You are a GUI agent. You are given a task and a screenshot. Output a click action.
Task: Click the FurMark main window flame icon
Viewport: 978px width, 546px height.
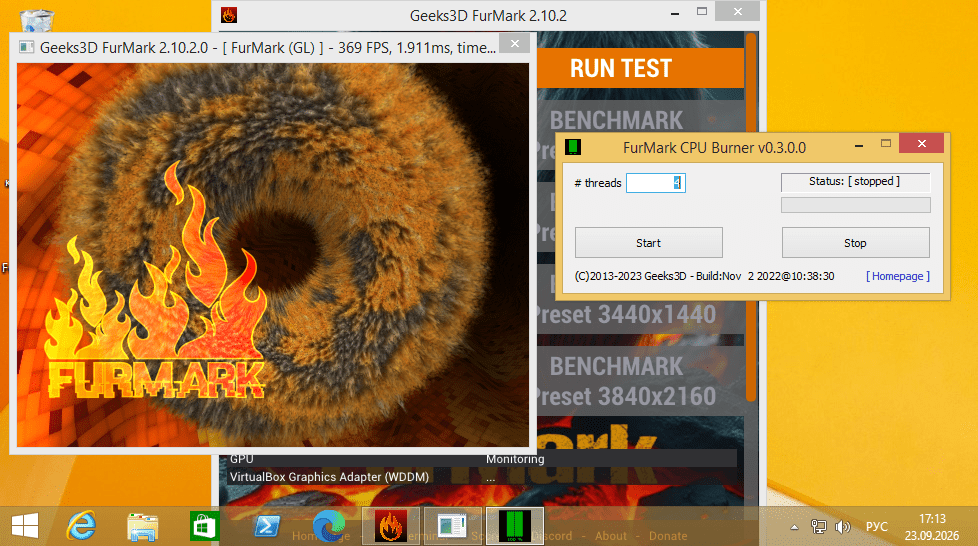(229, 15)
